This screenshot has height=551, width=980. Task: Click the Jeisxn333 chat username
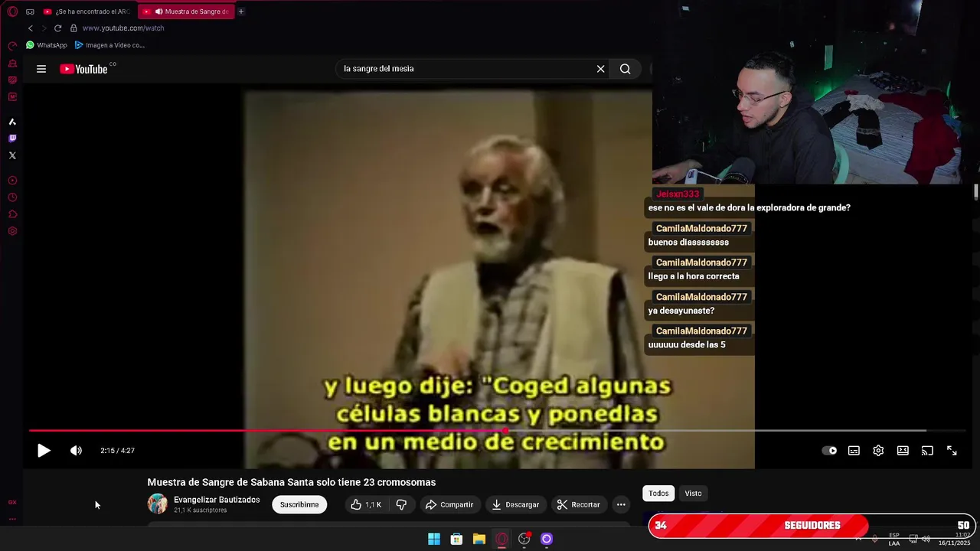pos(678,194)
